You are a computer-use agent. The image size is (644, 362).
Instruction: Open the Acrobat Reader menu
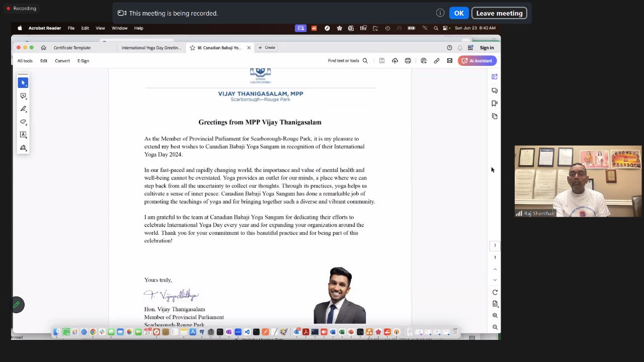[45, 28]
